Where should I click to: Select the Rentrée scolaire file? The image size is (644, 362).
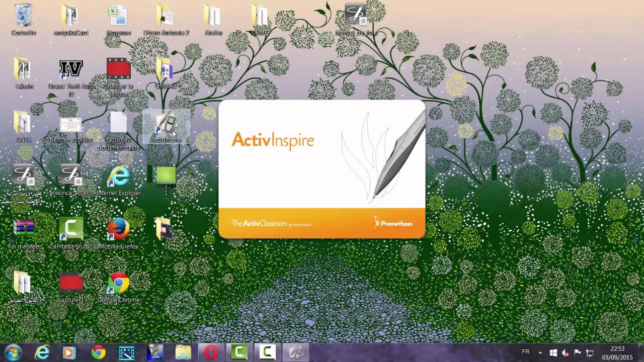tap(71, 129)
